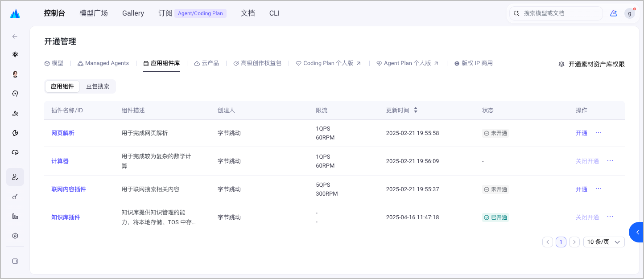
Task: Open 文档 in the top navigation
Action: tap(248, 13)
